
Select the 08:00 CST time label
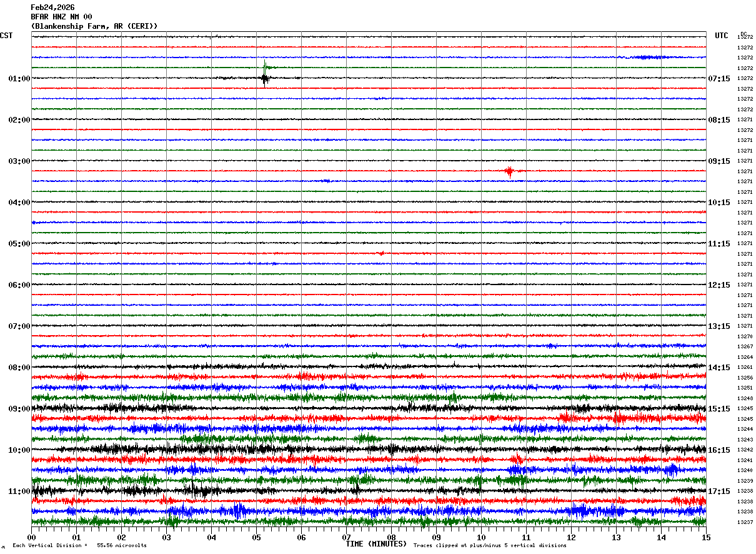(x=19, y=368)
